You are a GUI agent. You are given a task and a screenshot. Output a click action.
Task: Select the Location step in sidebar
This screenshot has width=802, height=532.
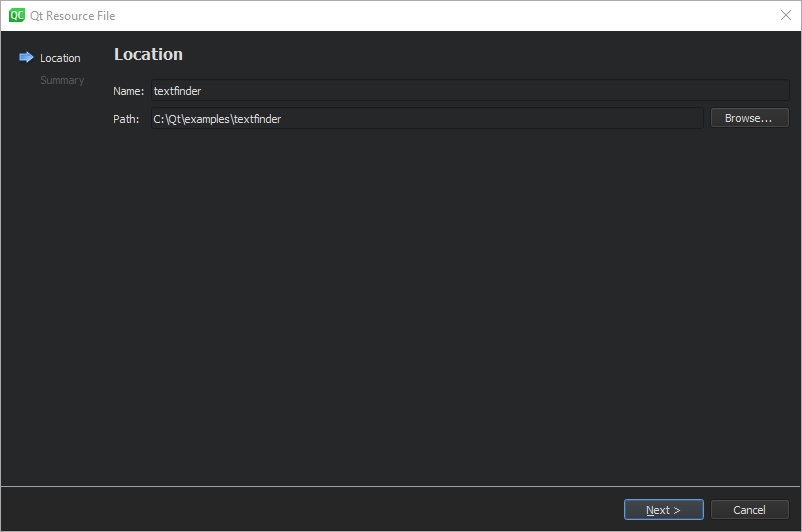pyautogui.click(x=60, y=58)
